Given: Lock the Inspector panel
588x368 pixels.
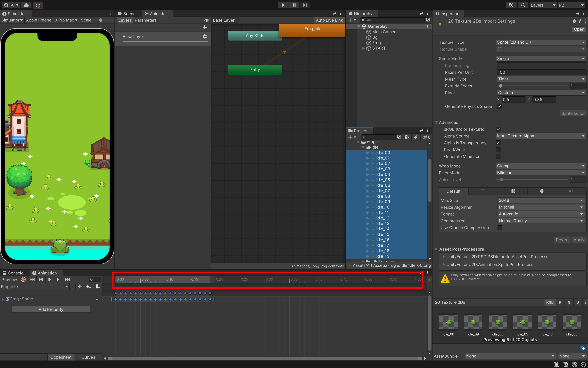Looking at the screenshot, I should (577, 14).
